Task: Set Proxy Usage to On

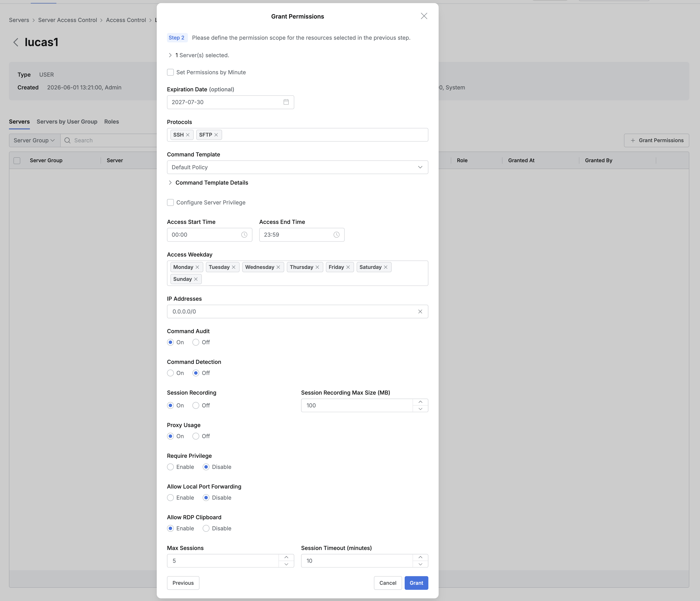Action: click(171, 436)
